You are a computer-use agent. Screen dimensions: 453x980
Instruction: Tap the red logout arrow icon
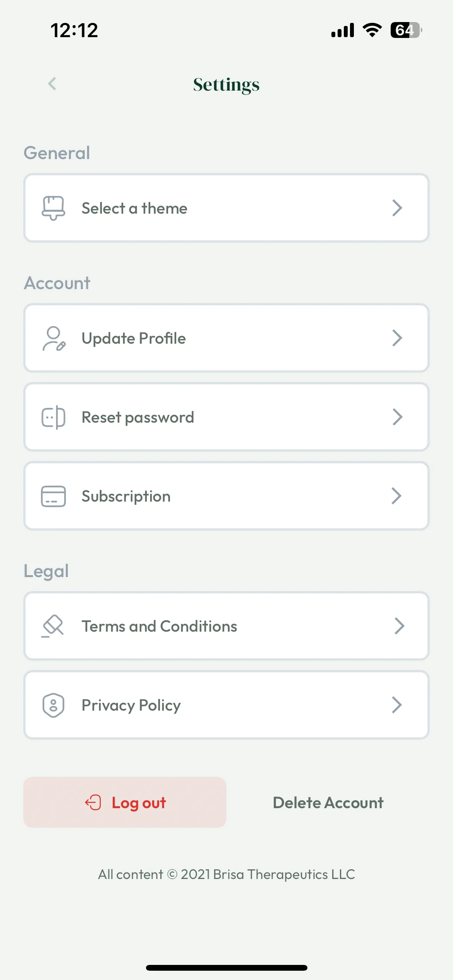tap(93, 802)
